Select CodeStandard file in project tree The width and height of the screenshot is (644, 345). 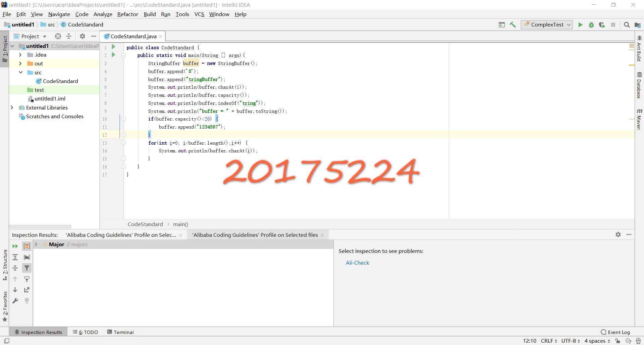pos(57,81)
